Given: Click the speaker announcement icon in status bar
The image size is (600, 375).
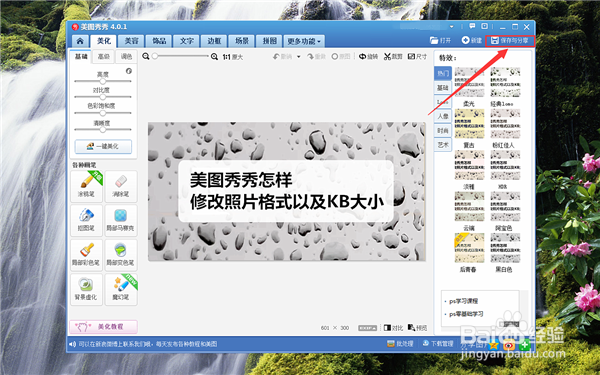Looking at the screenshot, I should tap(72, 344).
